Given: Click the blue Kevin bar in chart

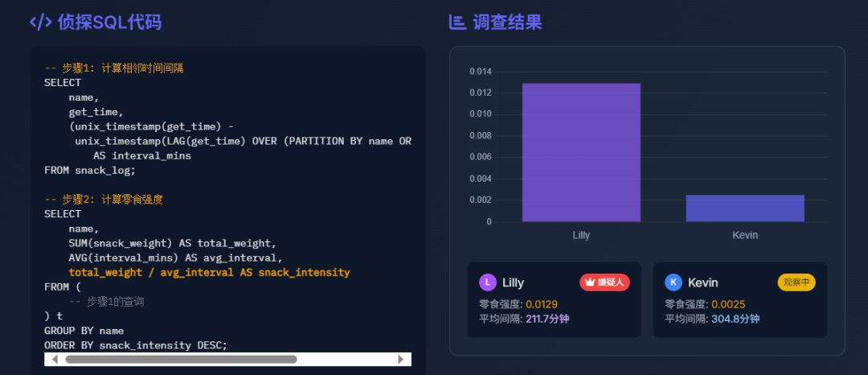Looking at the screenshot, I should tap(745, 208).
